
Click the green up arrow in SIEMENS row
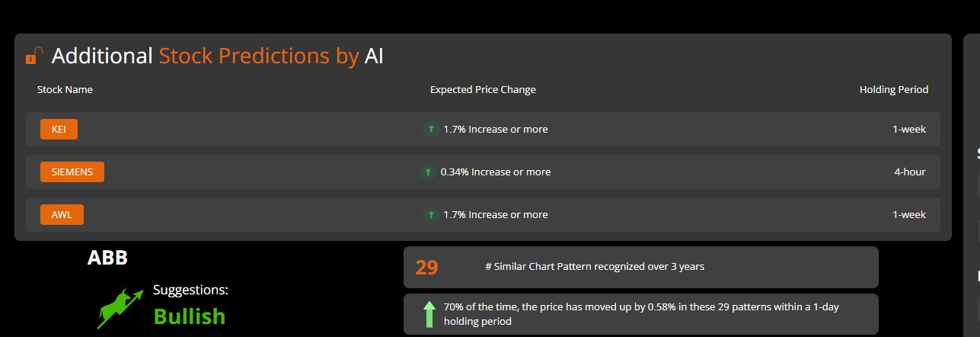427,172
